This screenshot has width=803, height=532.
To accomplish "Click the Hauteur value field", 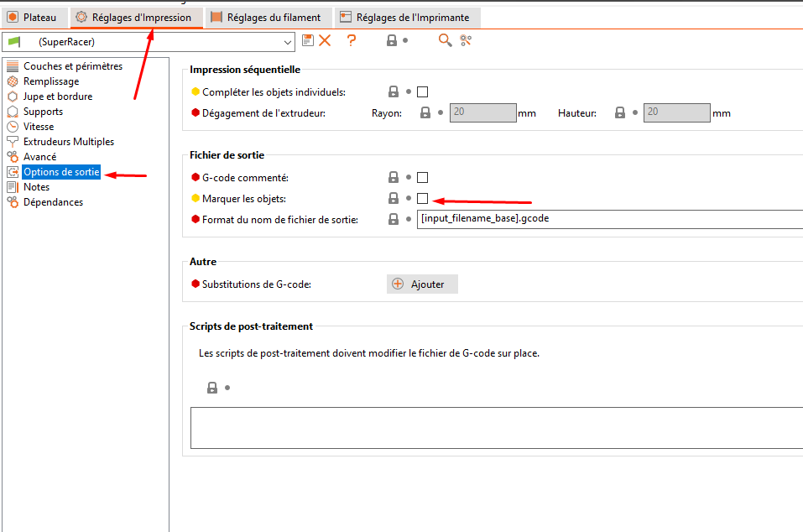I will tap(676, 112).
